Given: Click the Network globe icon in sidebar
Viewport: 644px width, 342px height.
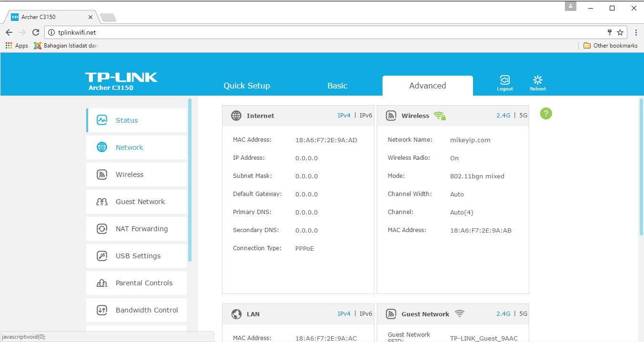Looking at the screenshot, I should 102,147.
